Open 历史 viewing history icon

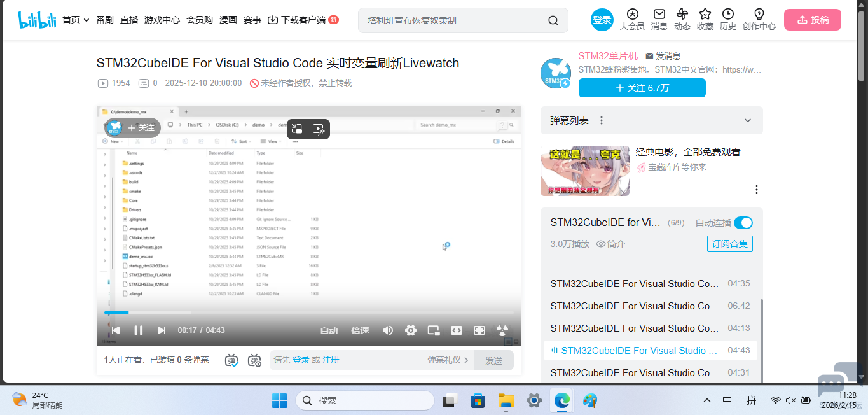[x=728, y=19]
